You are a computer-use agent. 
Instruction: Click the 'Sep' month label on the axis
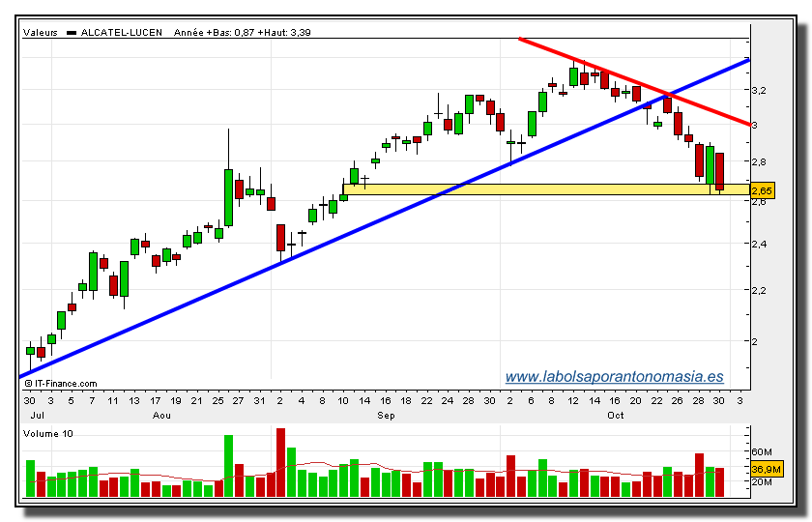(x=386, y=416)
